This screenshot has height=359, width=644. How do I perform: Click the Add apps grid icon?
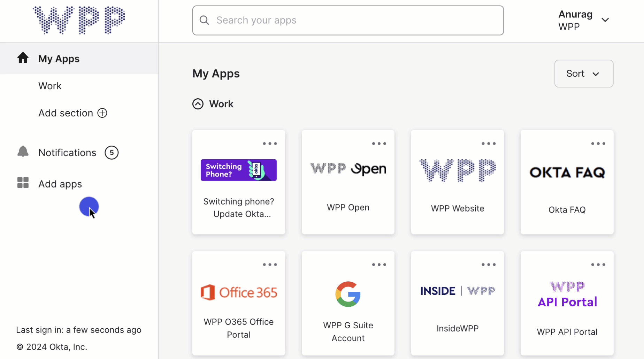[x=23, y=183]
